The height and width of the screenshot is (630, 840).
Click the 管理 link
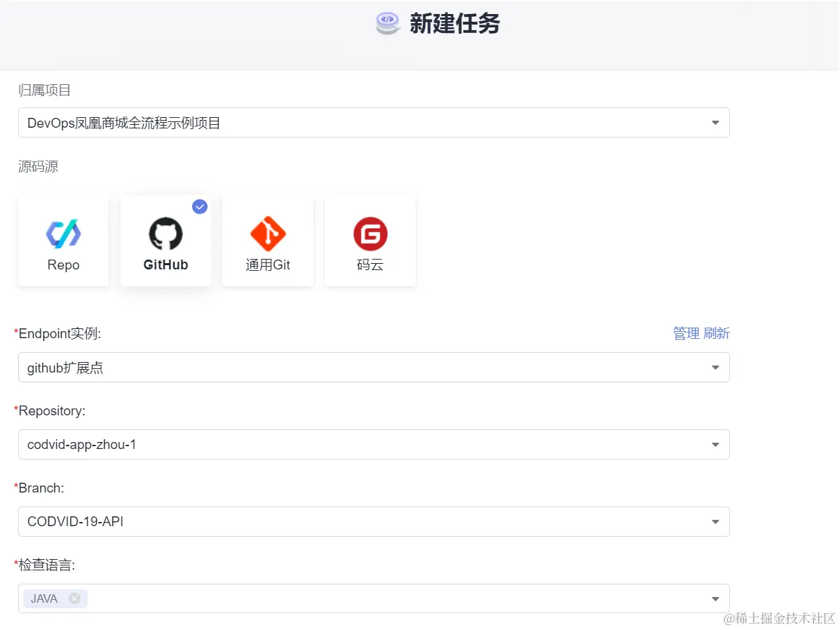[686, 333]
